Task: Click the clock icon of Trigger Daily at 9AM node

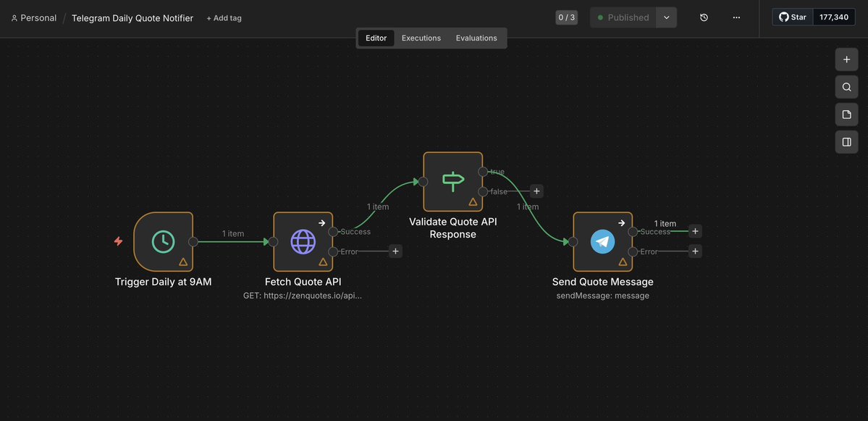Action: [x=164, y=241]
